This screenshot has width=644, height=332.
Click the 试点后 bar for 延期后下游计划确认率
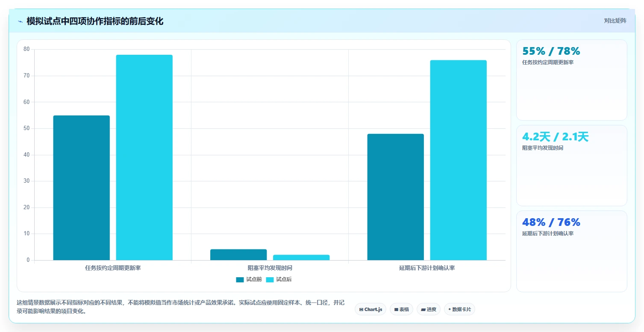(x=458, y=160)
